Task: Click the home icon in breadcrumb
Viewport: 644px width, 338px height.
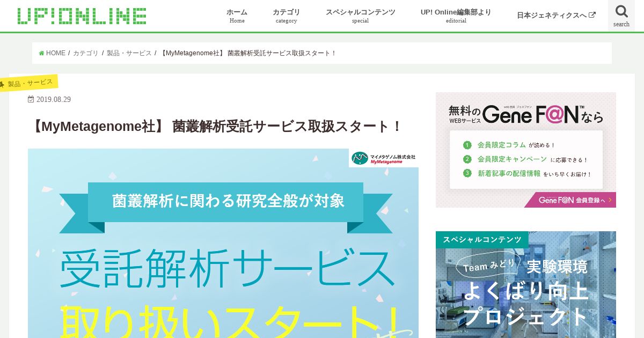Action: tap(41, 53)
